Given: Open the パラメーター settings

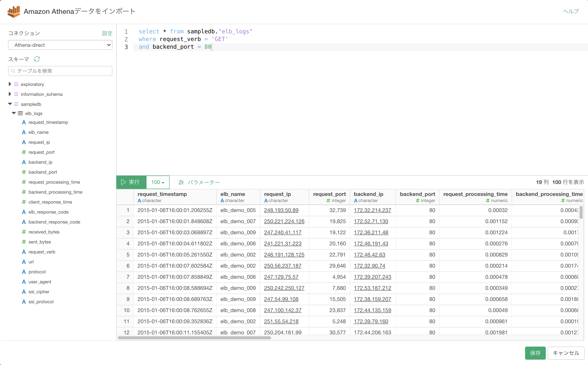Looking at the screenshot, I should coord(199,182).
